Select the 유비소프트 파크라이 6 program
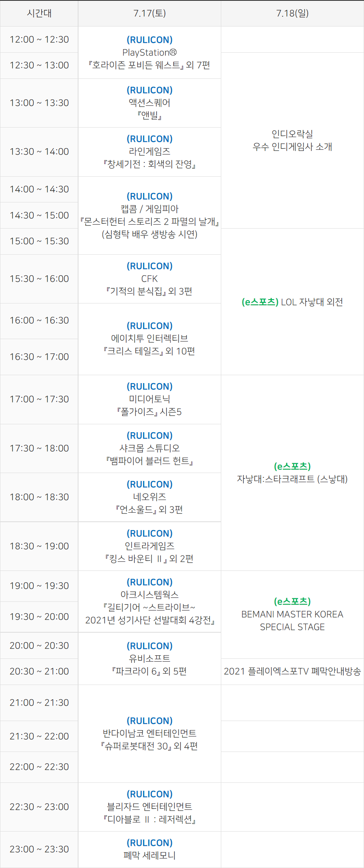This screenshot has height=868, width=364. tap(149, 659)
